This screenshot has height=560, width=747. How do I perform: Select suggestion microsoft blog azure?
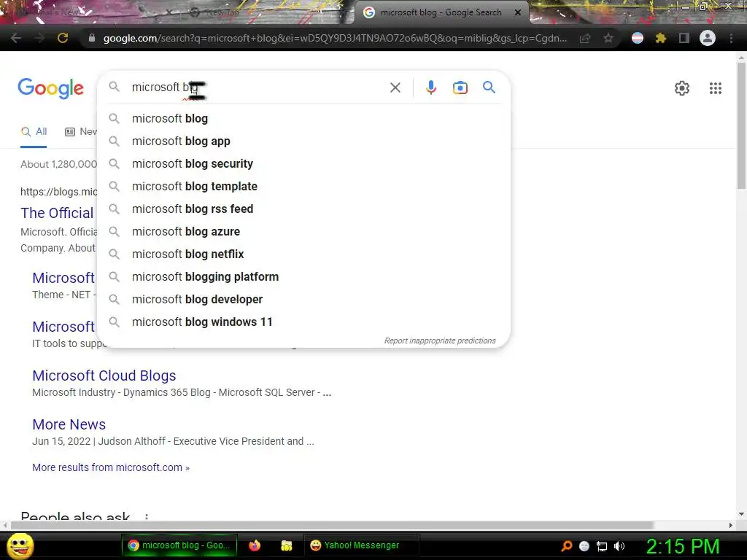[303, 231]
